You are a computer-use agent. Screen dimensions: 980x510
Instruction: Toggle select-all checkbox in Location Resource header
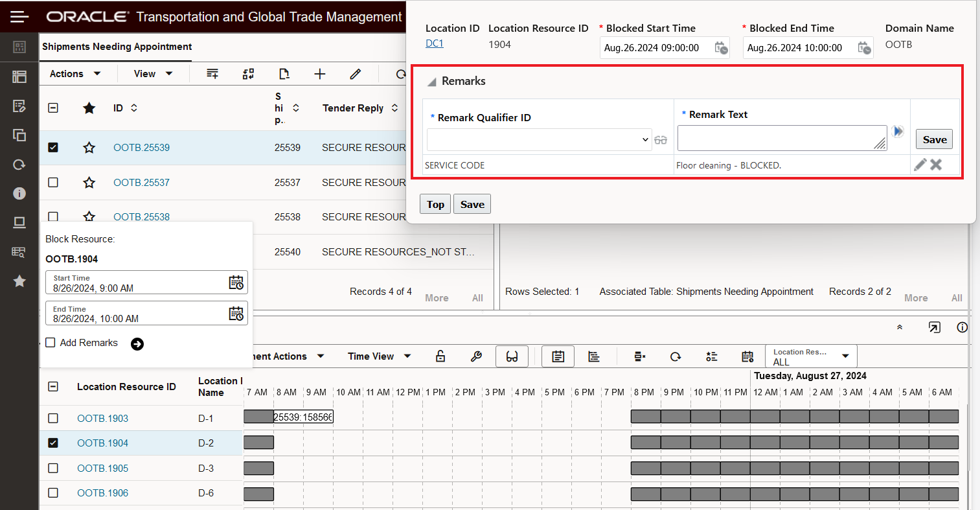(x=53, y=386)
